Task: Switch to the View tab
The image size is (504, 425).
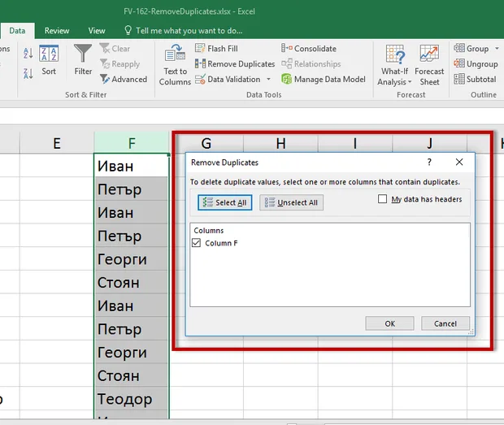Action: [97, 31]
